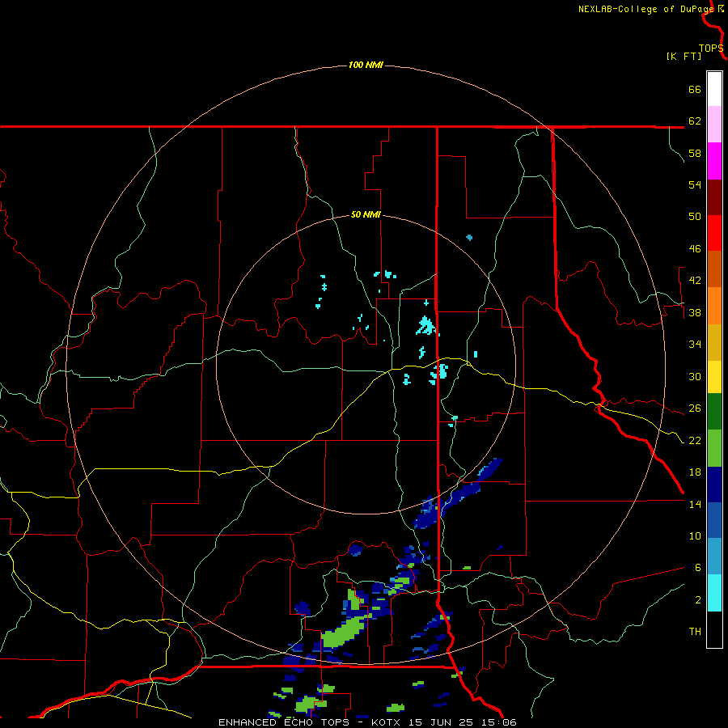Click the legend value "14"

[x=695, y=504]
